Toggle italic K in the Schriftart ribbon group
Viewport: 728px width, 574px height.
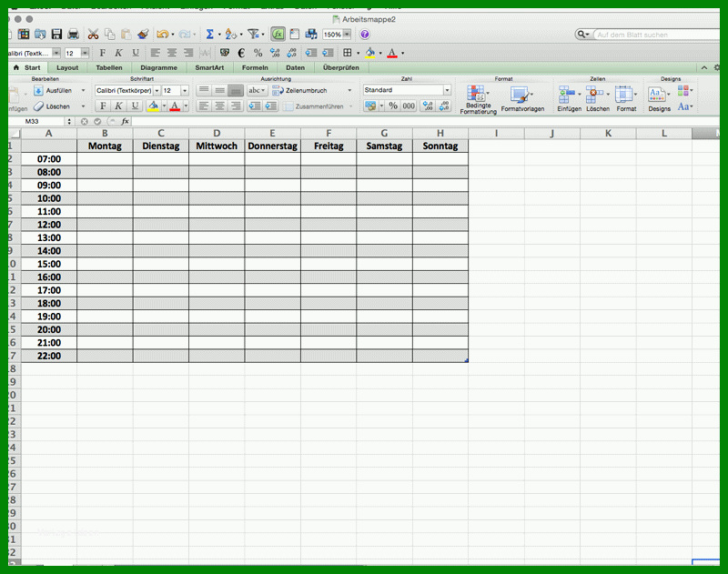coord(118,106)
